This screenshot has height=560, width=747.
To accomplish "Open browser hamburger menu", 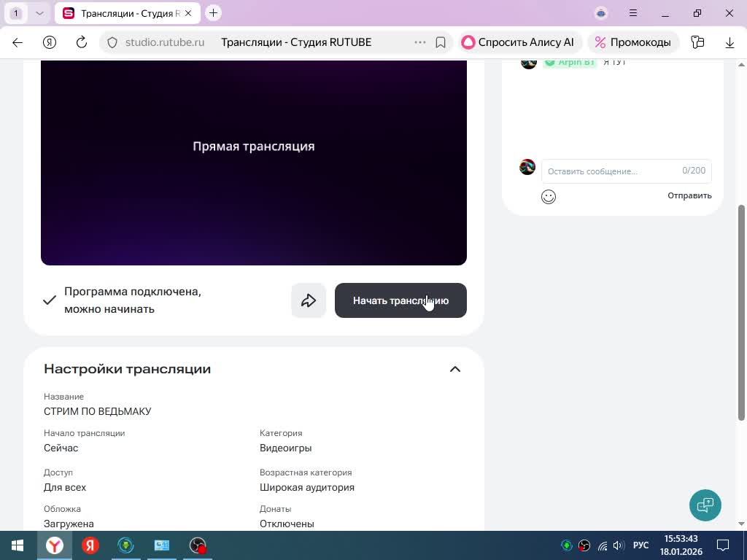I will point(633,13).
